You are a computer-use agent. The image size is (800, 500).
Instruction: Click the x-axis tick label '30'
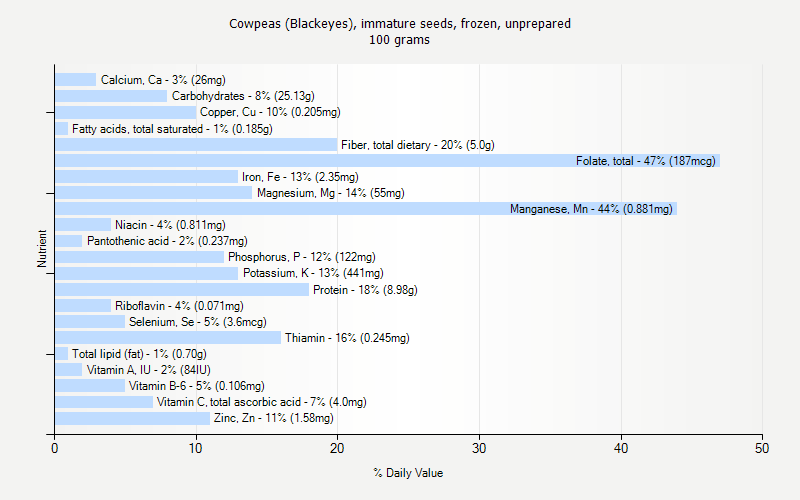479,448
